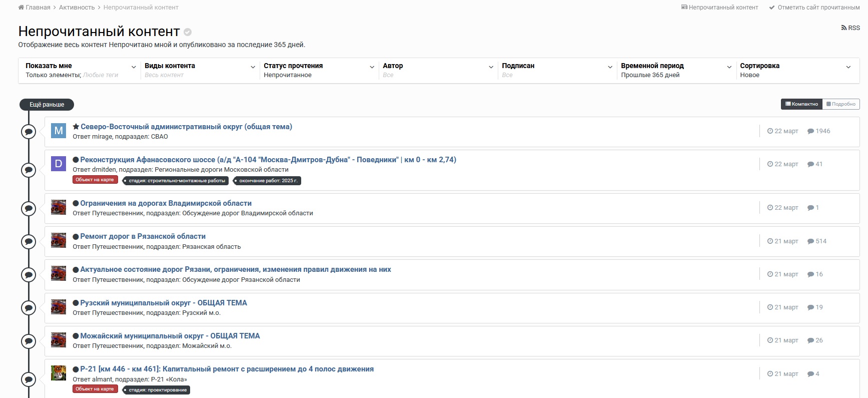Click the 'Прошлые 365 дней' filter value text
This screenshot has width=868, height=398.
click(x=650, y=75)
